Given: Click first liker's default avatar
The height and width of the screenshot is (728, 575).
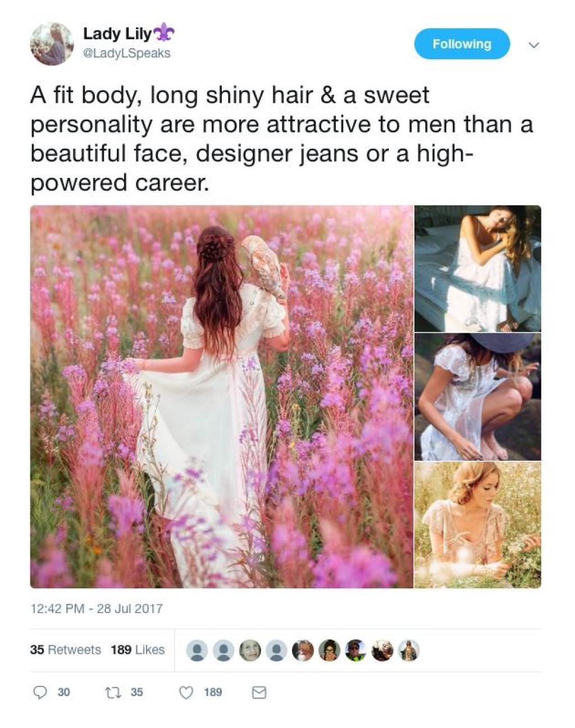Looking at the screenshot, I should click(197, 650).
